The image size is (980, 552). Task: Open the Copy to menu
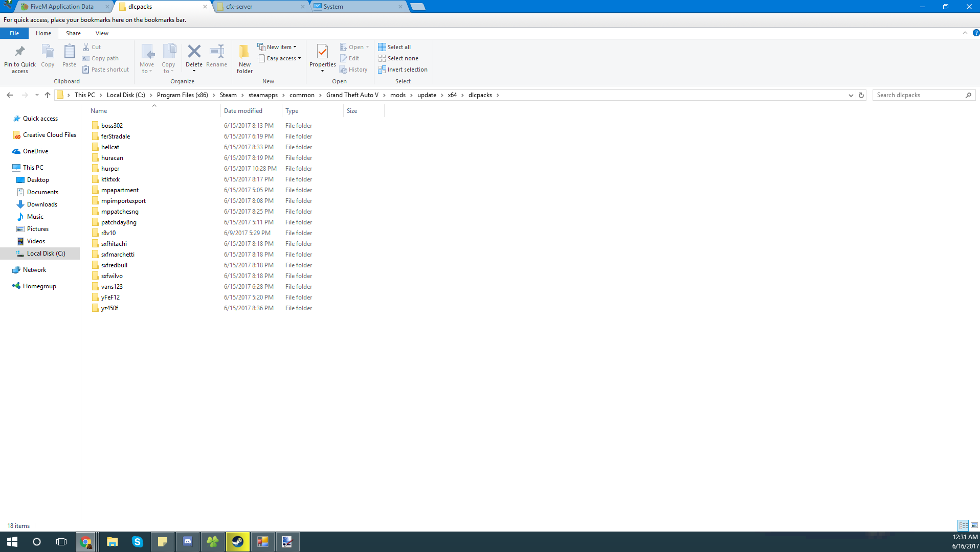point(168,59)
